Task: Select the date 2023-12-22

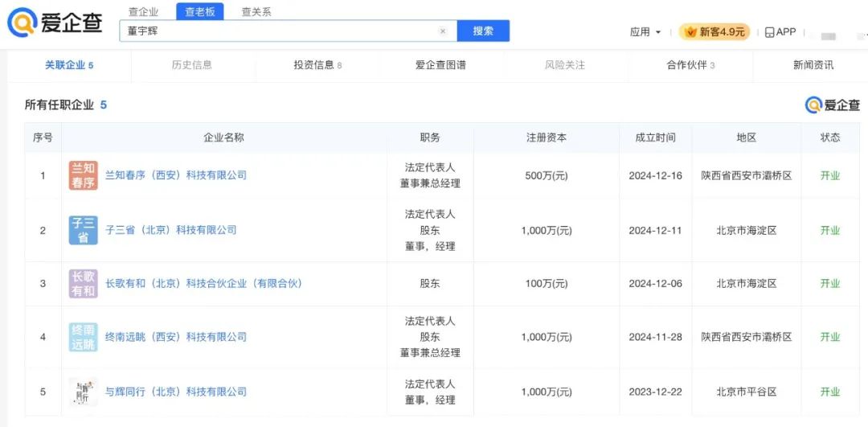Action: (656, 392)
